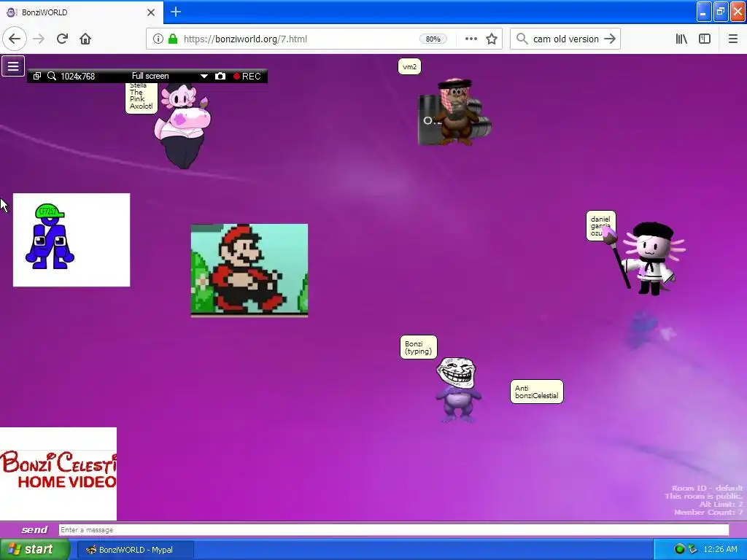
Task: Start recording with the REC button
Action: [247, 76]
